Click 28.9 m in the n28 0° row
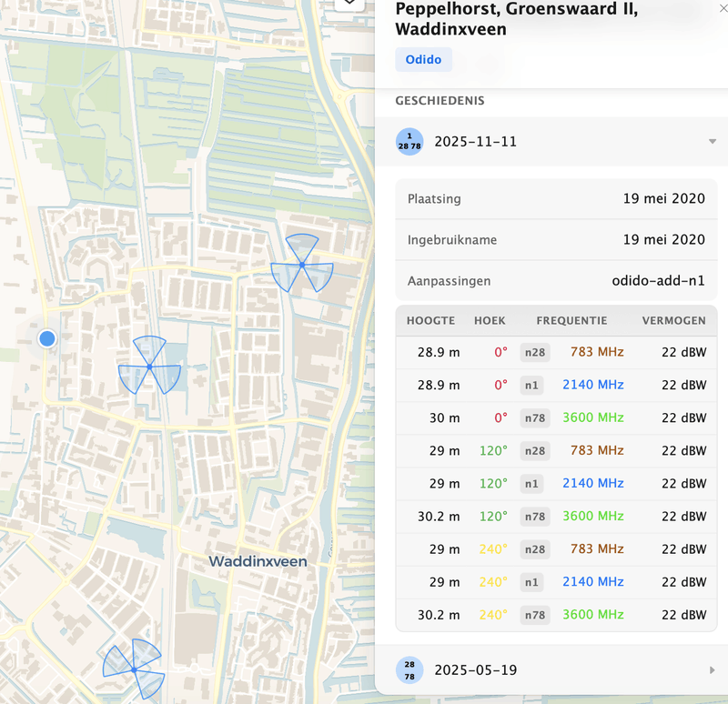The width and height of the screenshot is (728, 704). [x=439, y=352]
